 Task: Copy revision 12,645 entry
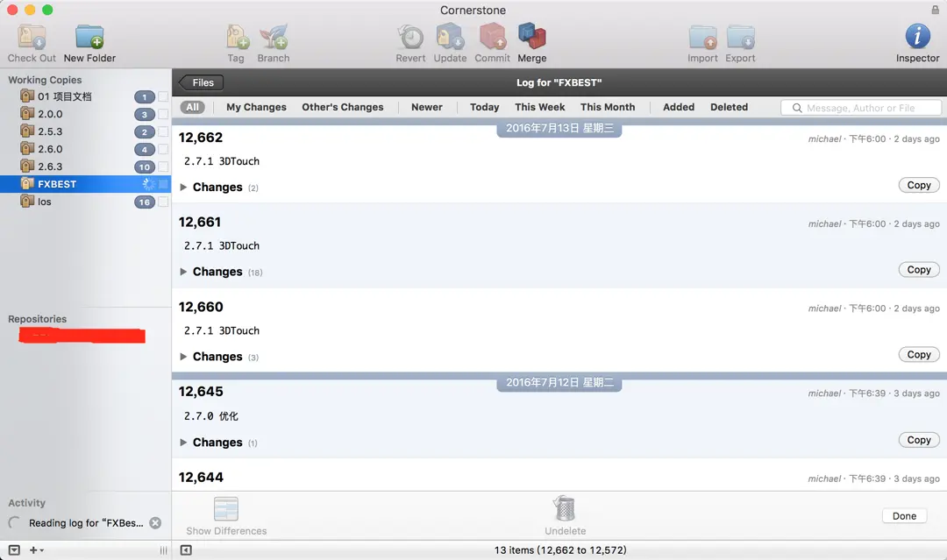919,441
